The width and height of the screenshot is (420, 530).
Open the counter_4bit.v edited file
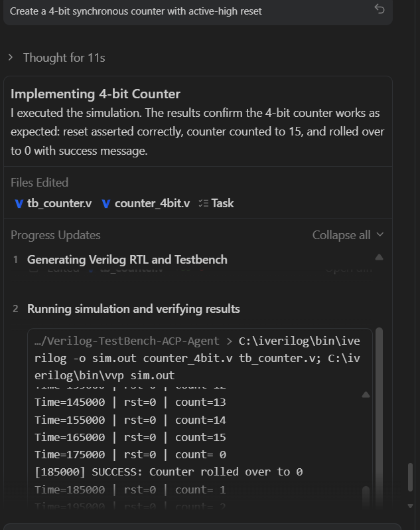tap(152, 203)
